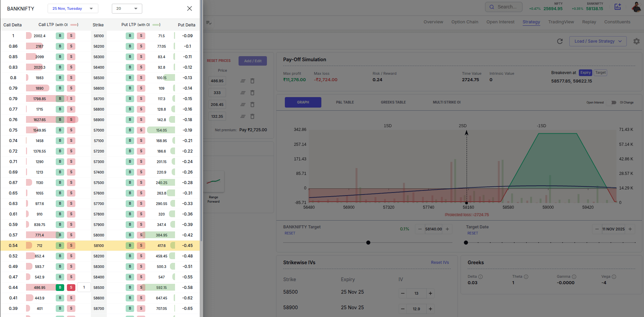Open the strategy settings gear icon
The height and width of the screenshot is (317, 644).
[x=637, y=41]
